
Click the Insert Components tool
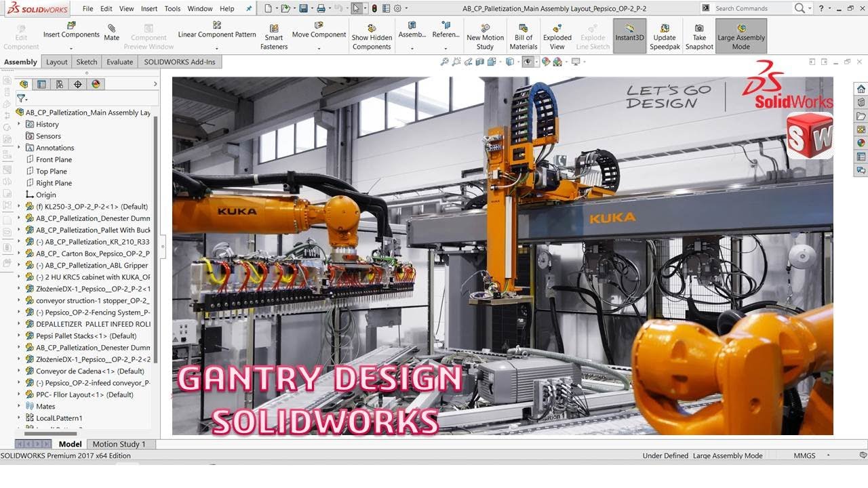click(71, 30)
